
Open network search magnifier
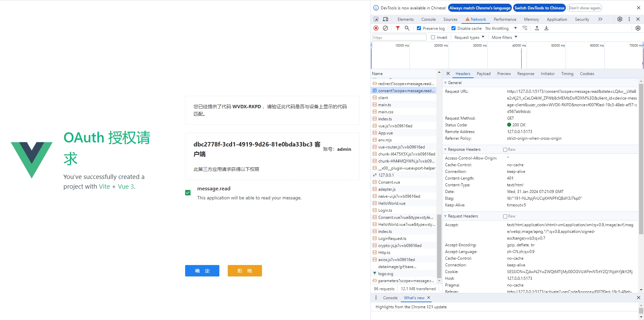point(407,28)
